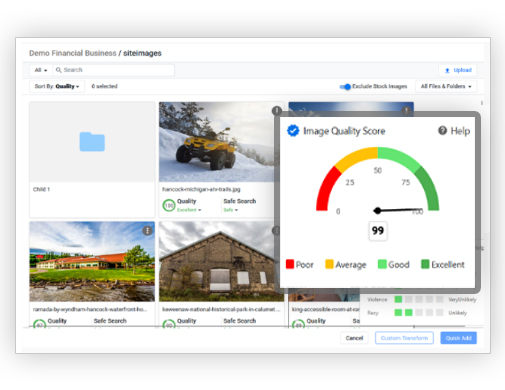Open options menu on the blue sky image

(x=406, y=110)
